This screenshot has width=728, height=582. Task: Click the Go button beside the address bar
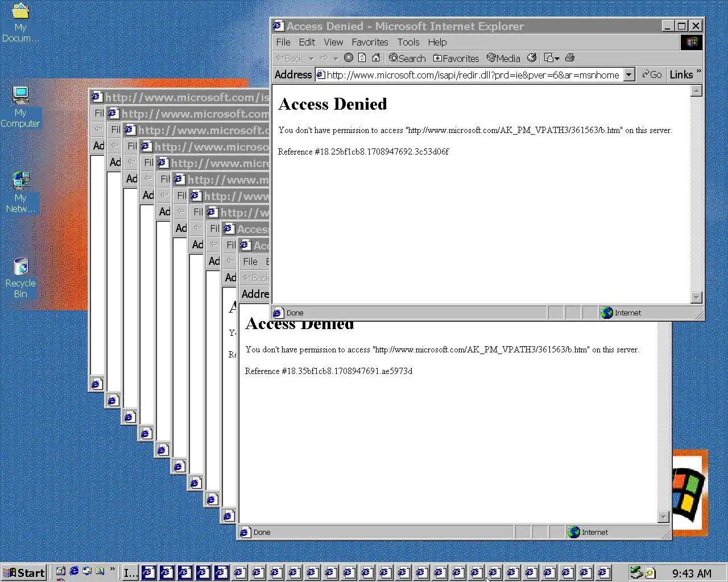(x=652, y=74)
